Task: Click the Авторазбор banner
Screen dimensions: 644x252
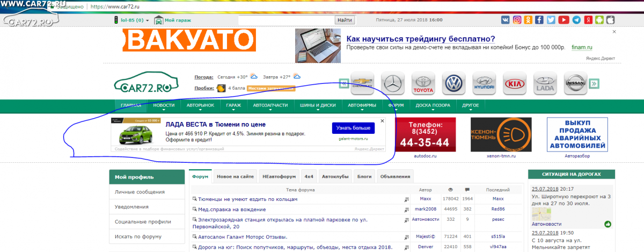Action: (577, 135)
